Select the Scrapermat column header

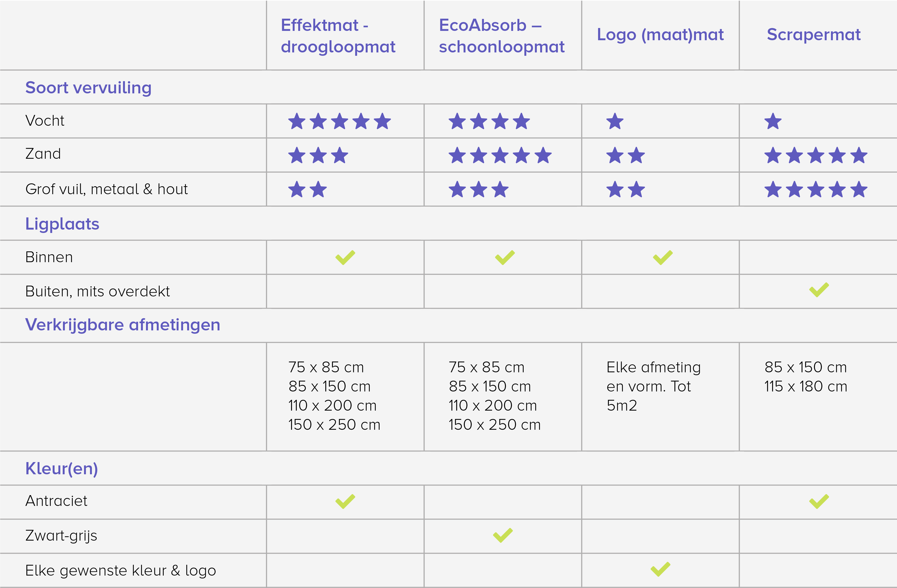coord(813,35)
